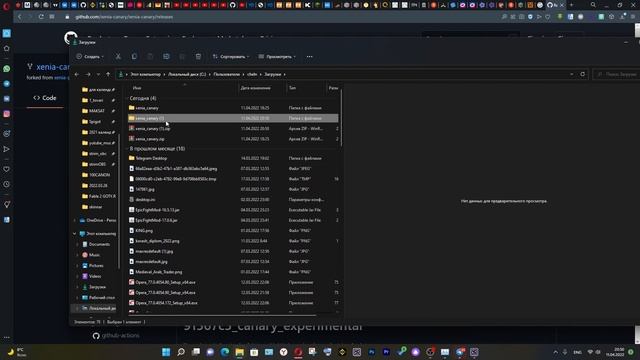Open WhatsApp in the Opera sidebar
Screen dimensions: 640x360
(x=7, y=69)
